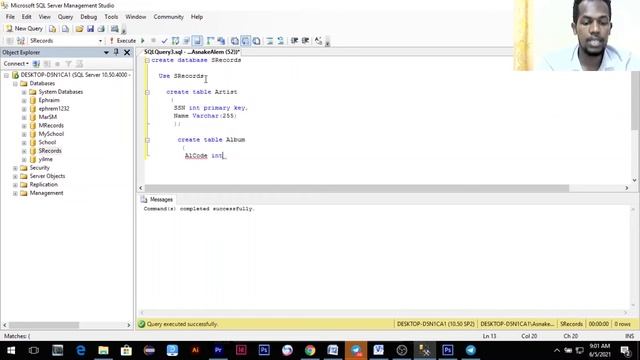
Task: Open the Community menu
Action: (x=169, y=17)
